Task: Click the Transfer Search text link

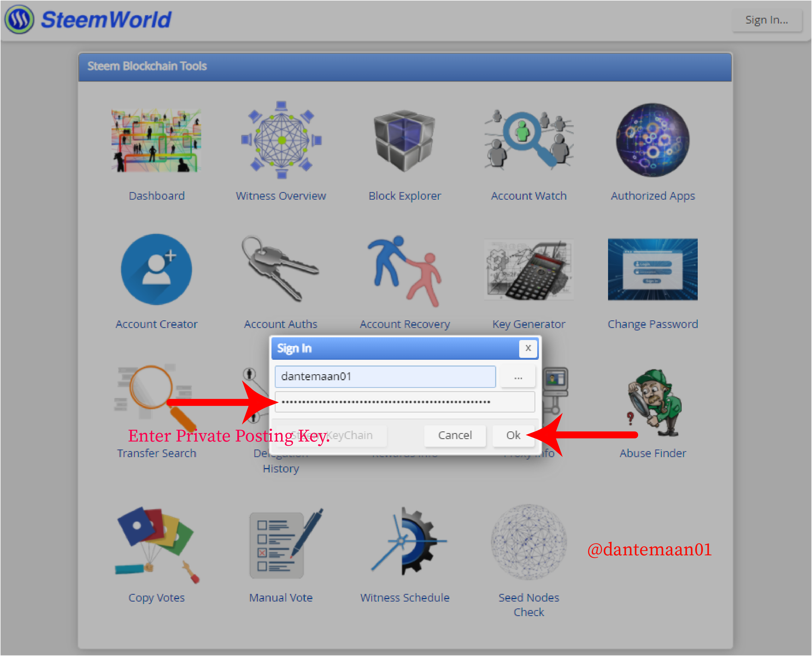Action: click(156, 453)
